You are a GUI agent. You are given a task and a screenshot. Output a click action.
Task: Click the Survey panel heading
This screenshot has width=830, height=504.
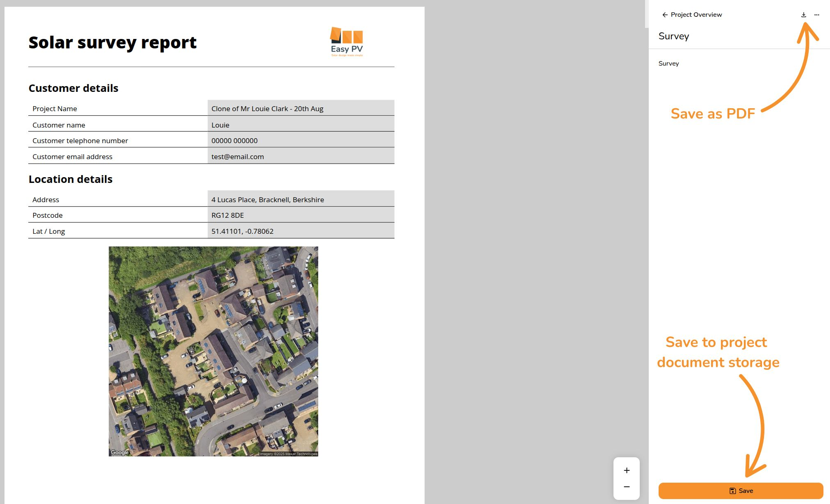(x=673, y=36)
